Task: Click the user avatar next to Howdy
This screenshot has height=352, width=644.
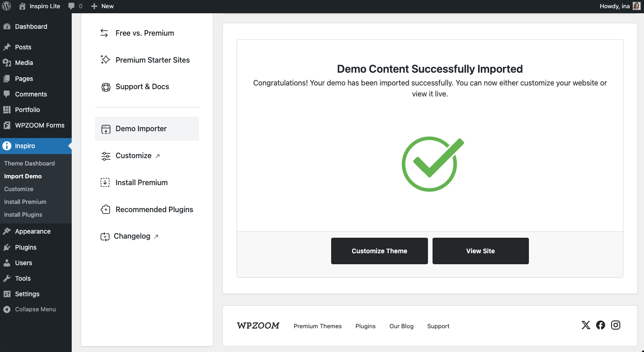Action: 636,6
